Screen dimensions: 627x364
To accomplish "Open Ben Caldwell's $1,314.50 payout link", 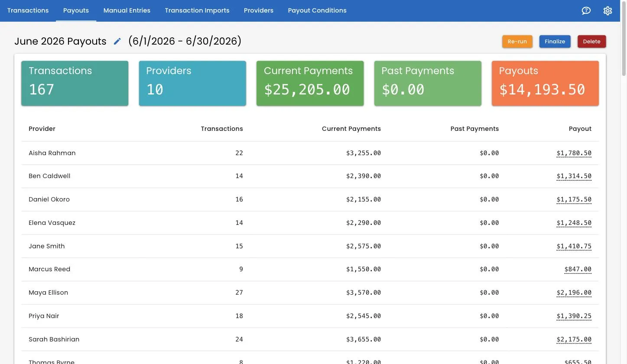I will 574,176.
